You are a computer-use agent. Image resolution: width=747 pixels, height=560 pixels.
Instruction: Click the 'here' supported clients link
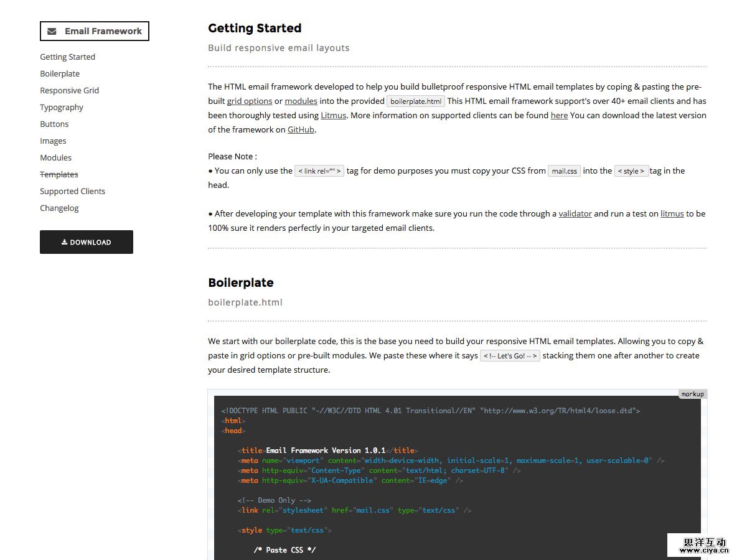tap(559, 115)
